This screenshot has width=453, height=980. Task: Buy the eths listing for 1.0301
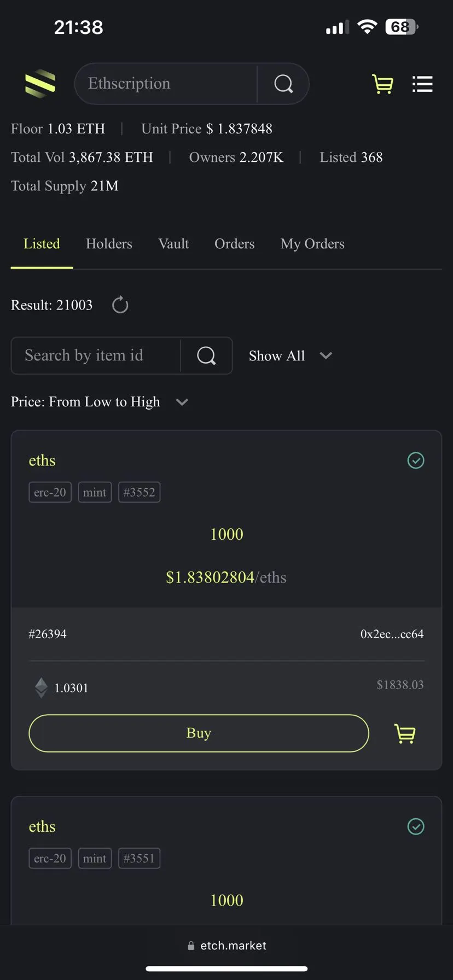(x=199, y=733)
